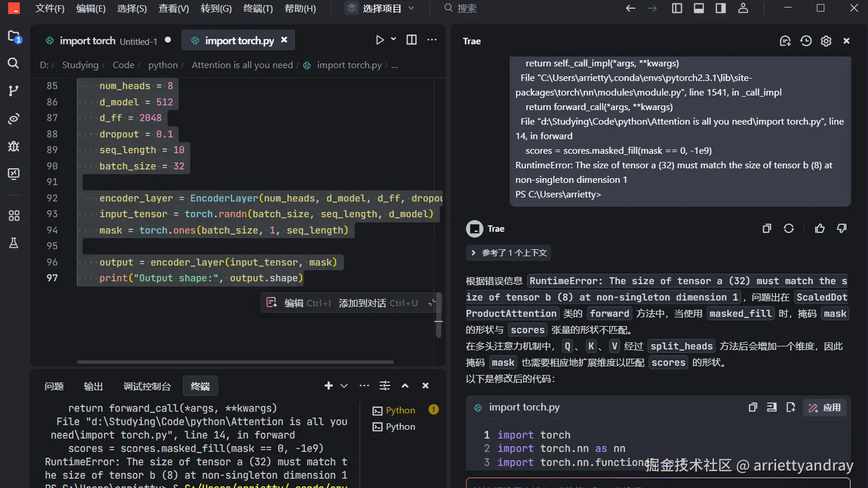Like the Trae response with thumbs up
The width and height of the screenshot is (868, 488).
(x=820, y=228)
